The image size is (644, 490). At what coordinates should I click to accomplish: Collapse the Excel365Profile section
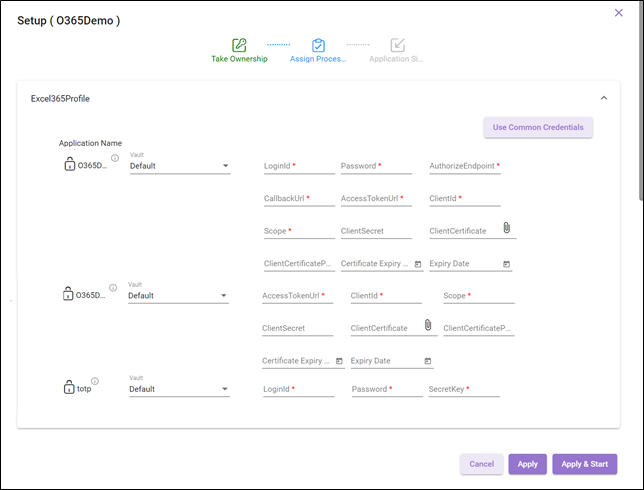coord(603,98)
